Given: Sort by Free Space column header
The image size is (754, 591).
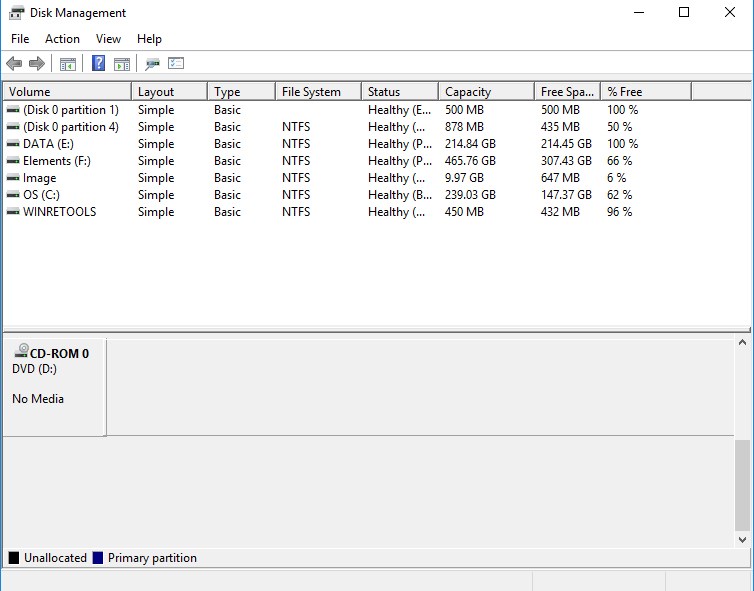Looking at the screenshot, I should point(567,91).
